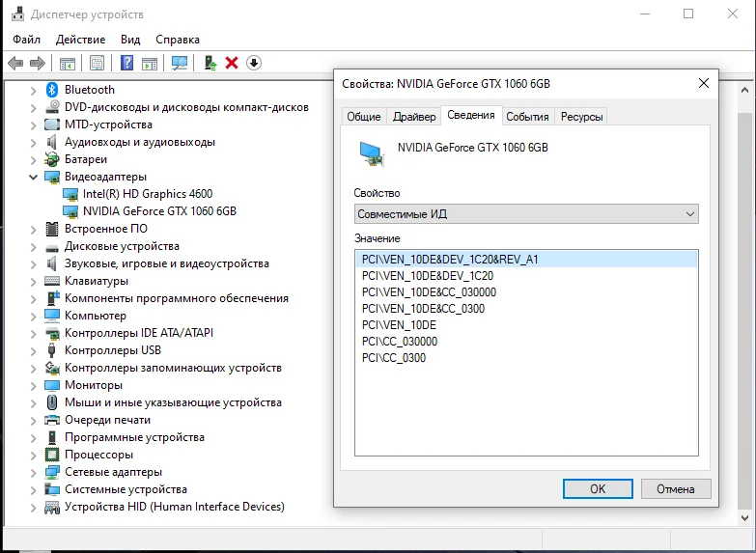Screen dimensions: 756x553
Task: Click the Очереди печати printer icon
Action: (52, 420)
